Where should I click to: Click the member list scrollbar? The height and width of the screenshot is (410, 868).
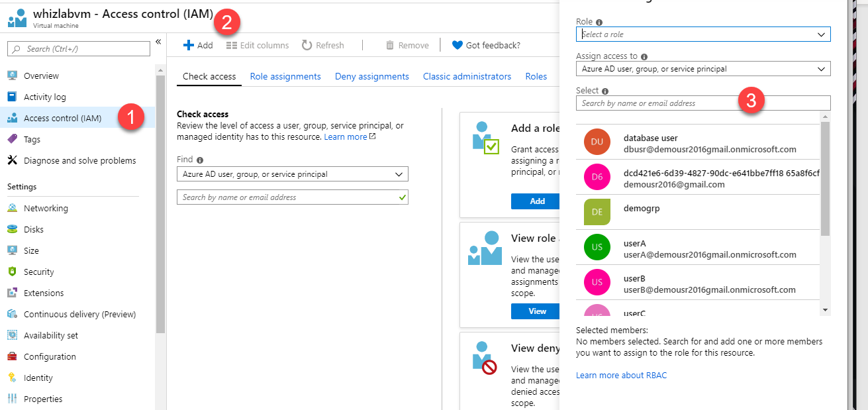825,179
